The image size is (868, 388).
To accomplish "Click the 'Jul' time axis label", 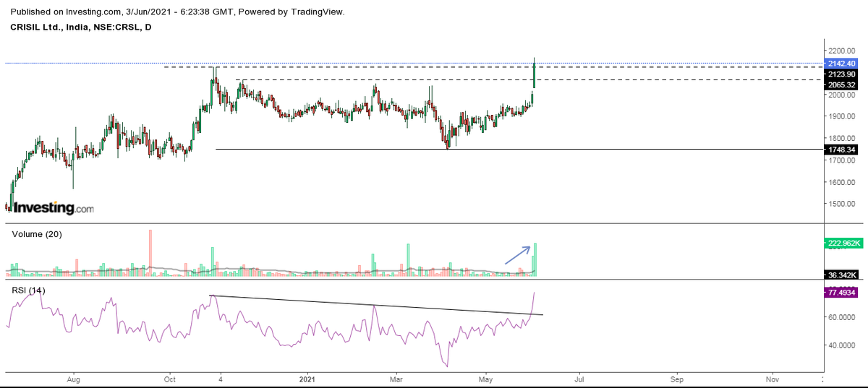I will pos(579,378).
